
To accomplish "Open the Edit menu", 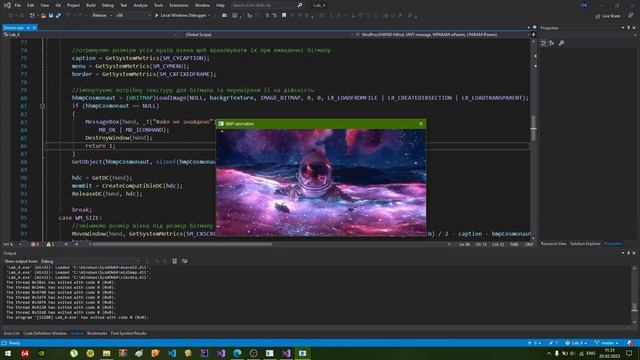I will [31, 5].
